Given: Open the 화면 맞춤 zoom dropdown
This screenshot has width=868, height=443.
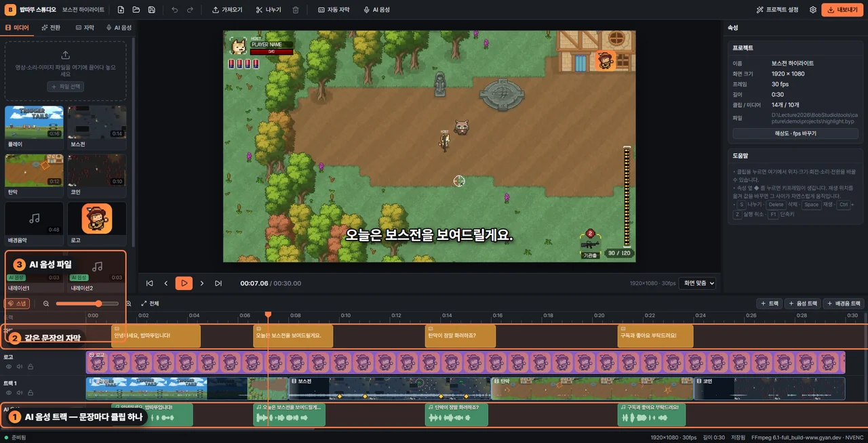Looking at the screenshot, I should tap(698, 283).
